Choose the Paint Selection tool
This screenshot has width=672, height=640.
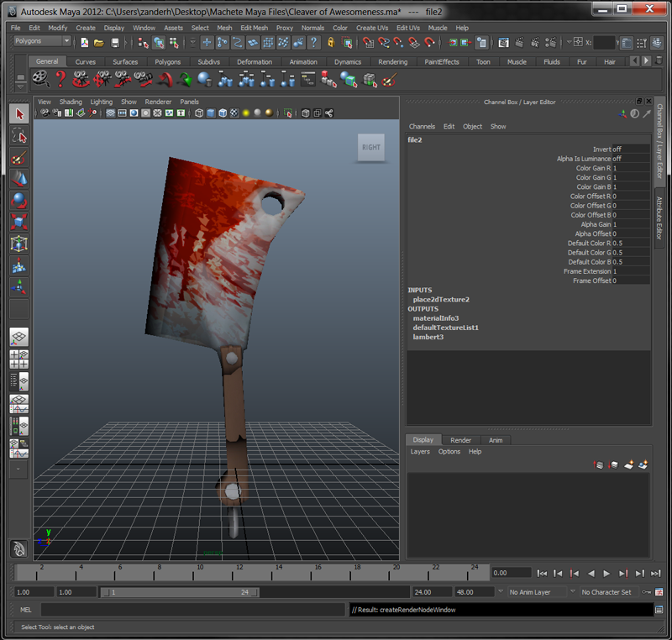click(x=18, y=157)
